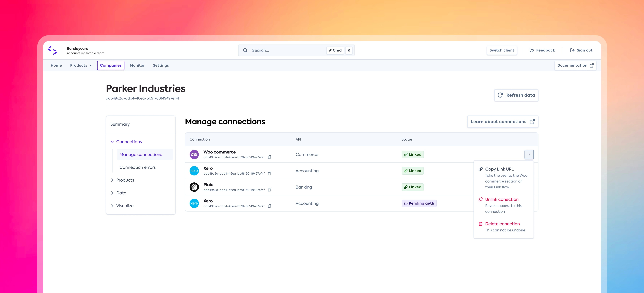Choose Copy Link URL from menu

coord(499,169)
